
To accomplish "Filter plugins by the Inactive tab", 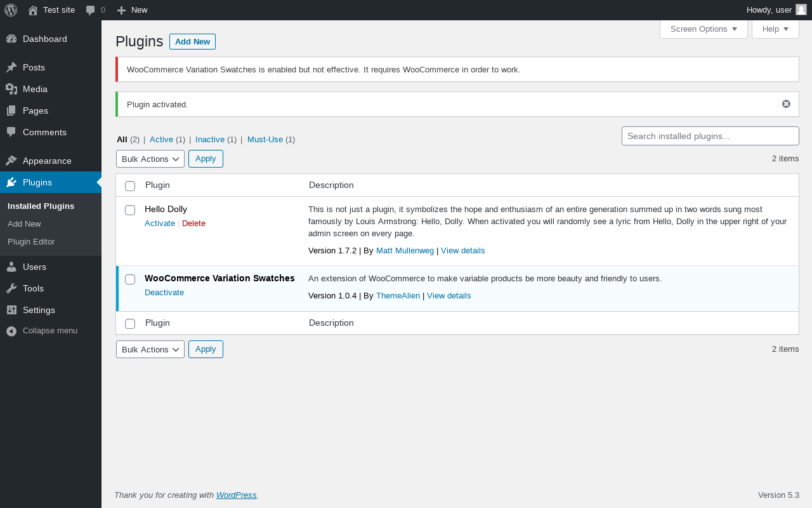I will pos(210,140).
